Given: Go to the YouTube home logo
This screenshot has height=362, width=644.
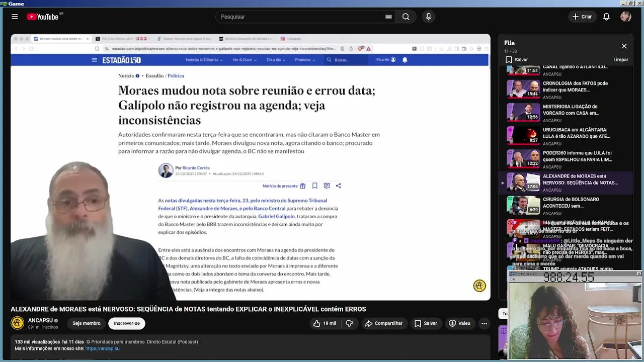Looking at the screenshot, I should point(43,17).
